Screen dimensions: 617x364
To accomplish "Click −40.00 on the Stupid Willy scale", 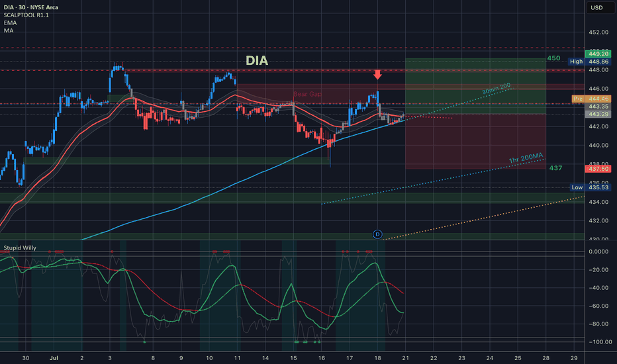I will pos(598,288).
